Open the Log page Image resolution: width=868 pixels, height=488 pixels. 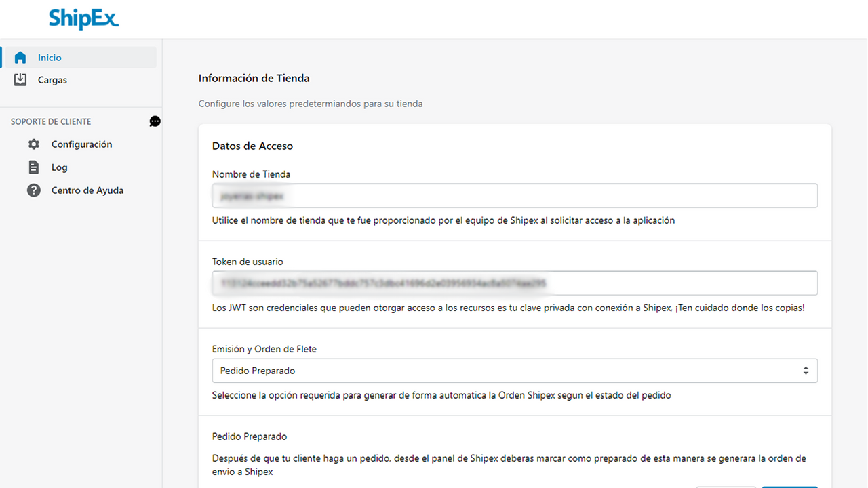59,167
